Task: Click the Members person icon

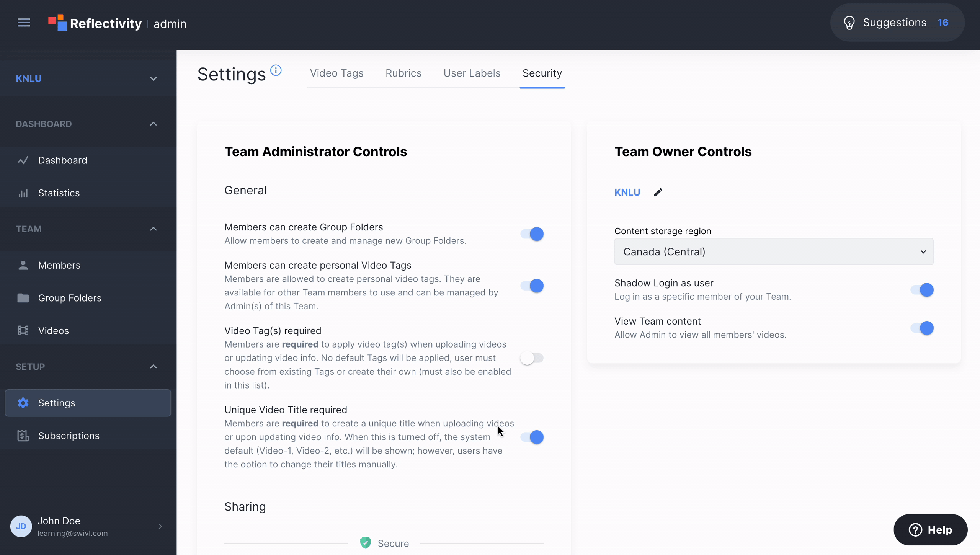Action: 22,265
